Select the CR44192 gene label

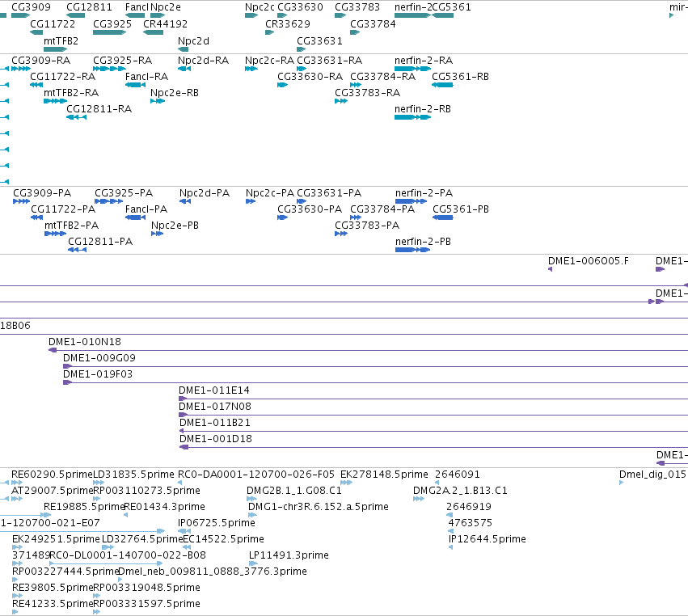[x=165, y=23]
